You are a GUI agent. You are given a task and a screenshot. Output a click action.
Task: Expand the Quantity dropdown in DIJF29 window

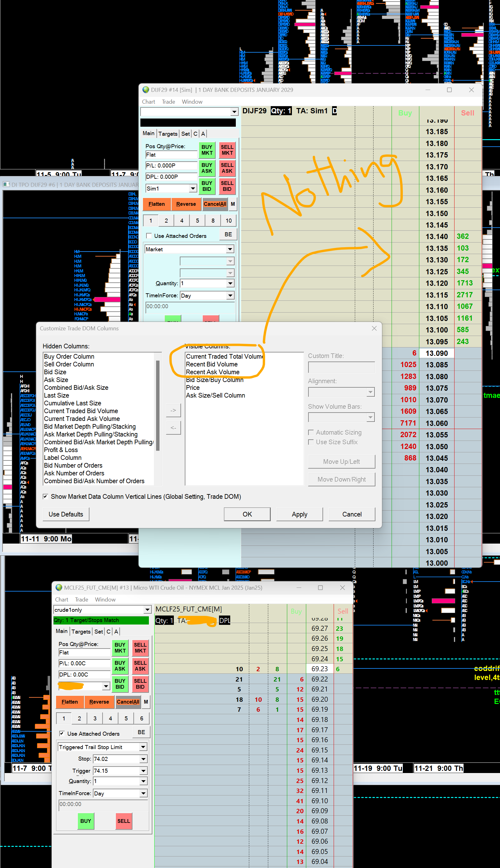pos(230,283)
